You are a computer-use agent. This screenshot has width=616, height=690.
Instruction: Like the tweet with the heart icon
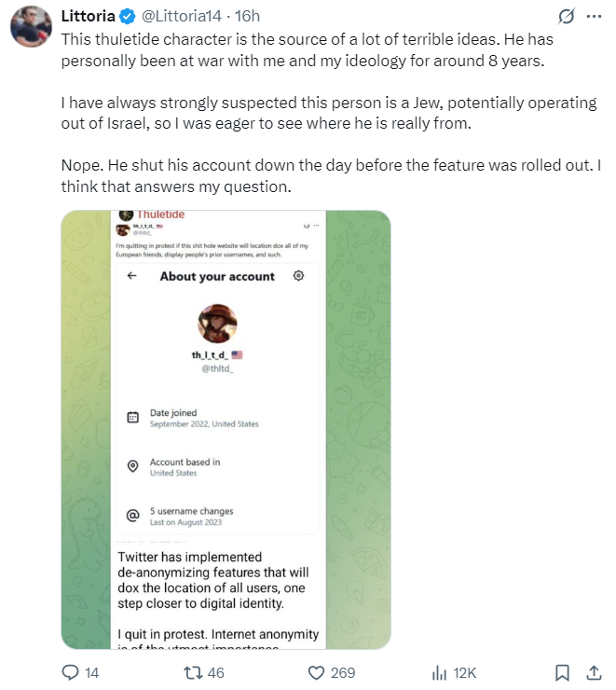click(318, 672)
